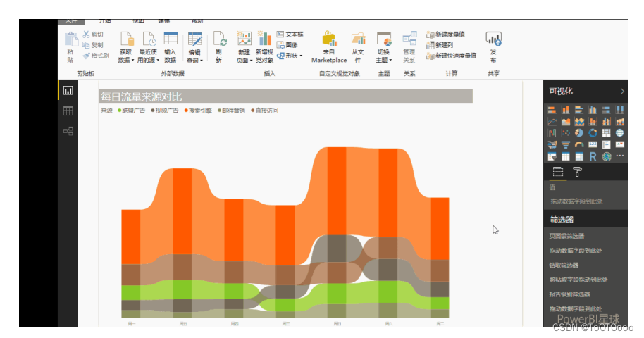The height and width of the screenshot is (338, 644).
Task: Select the clustered column chart visual
Action: [x=593, y=110]
